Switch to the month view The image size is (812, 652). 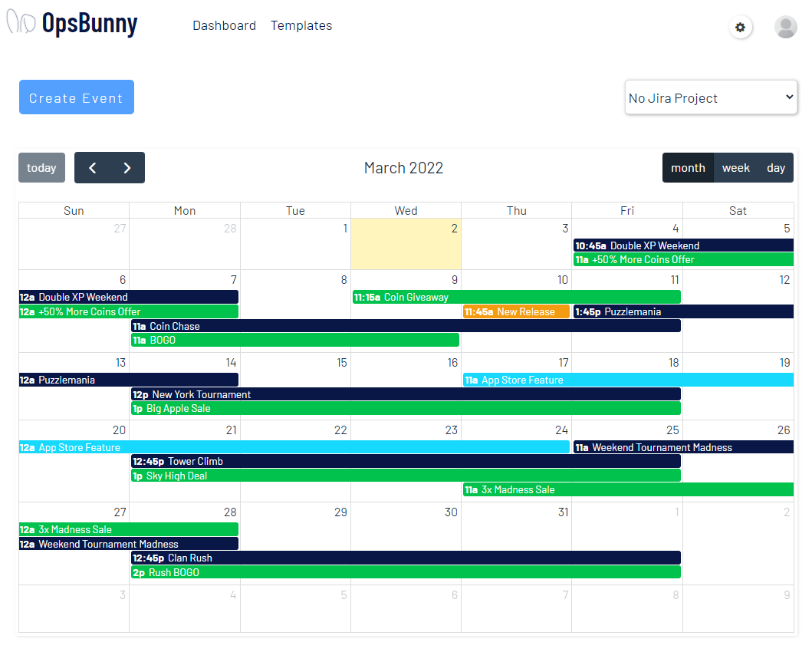tap(688, 167)
